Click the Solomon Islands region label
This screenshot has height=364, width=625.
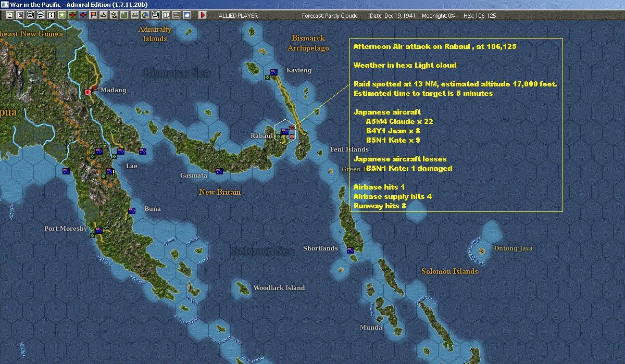point(449,271)
